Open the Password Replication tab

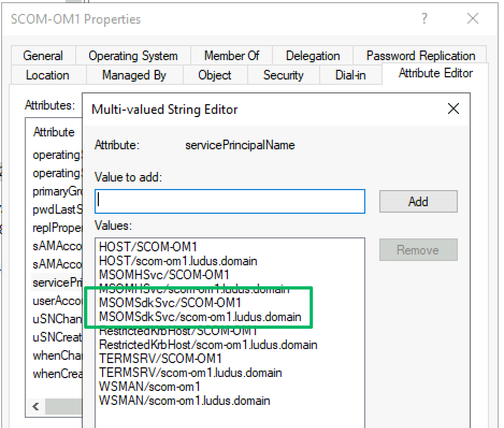pos(420,56)
